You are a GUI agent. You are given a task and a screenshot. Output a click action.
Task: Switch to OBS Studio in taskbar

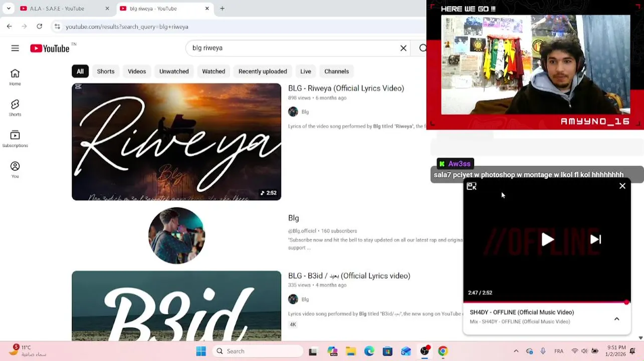click(x=425, y=351)
